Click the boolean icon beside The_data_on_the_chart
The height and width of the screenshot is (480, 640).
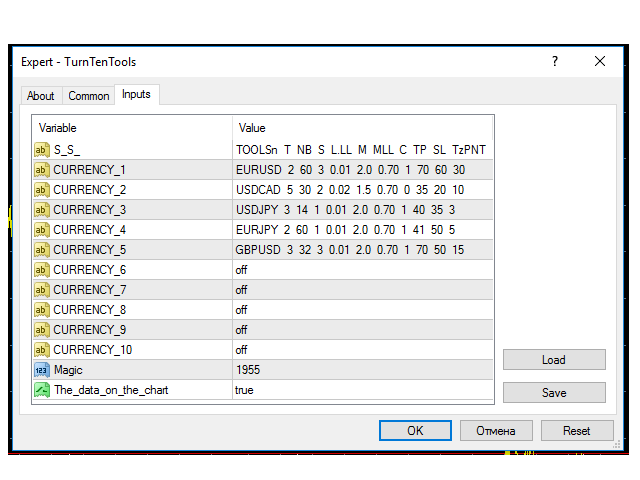(42, 390)
